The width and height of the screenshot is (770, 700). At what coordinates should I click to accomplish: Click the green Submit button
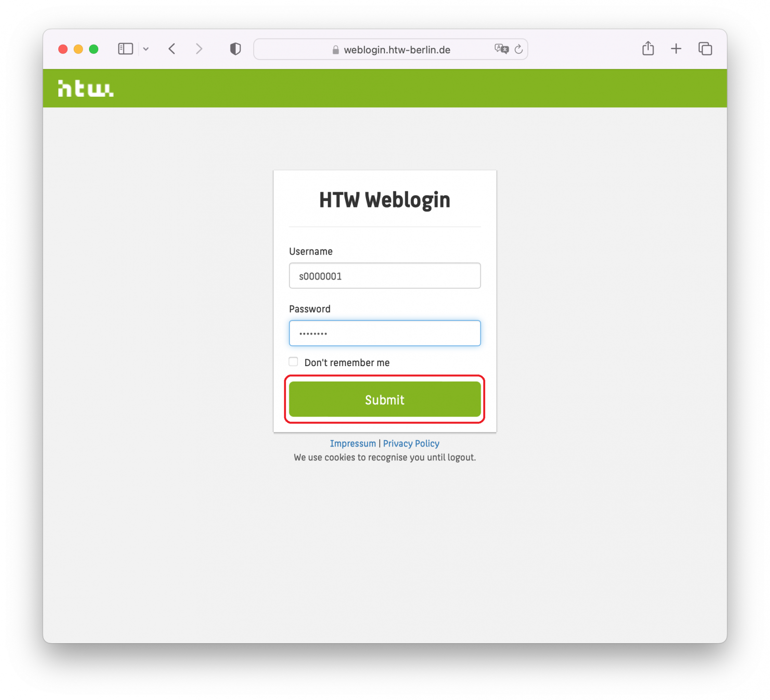click(385, 399)
